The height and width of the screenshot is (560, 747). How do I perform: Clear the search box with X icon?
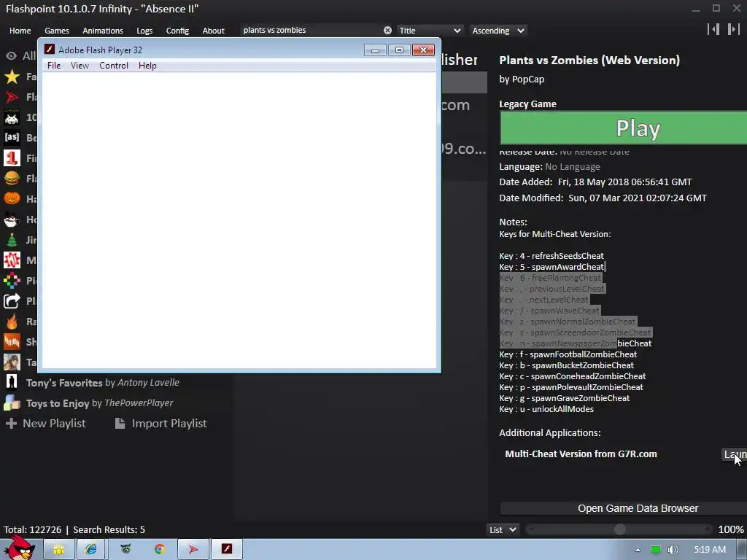(x=388, y=31)
